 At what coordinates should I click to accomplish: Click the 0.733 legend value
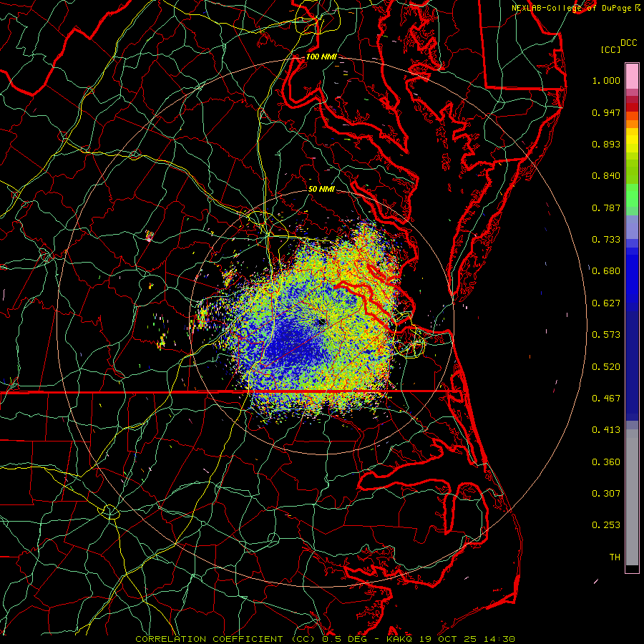(x=606, y=240)
